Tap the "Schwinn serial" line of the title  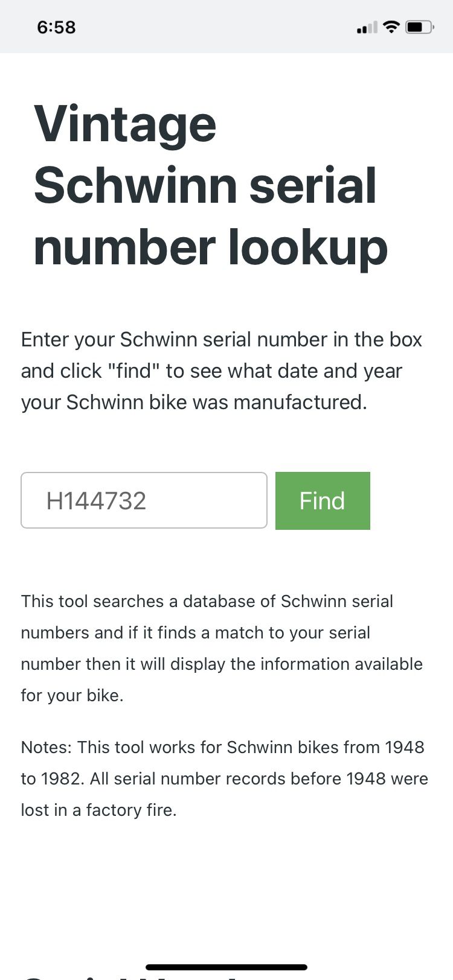tap(205, 185)
